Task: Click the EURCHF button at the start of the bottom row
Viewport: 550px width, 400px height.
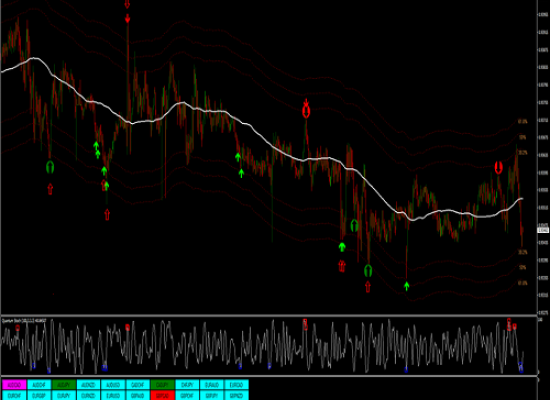Action: (x=14, y=395)
